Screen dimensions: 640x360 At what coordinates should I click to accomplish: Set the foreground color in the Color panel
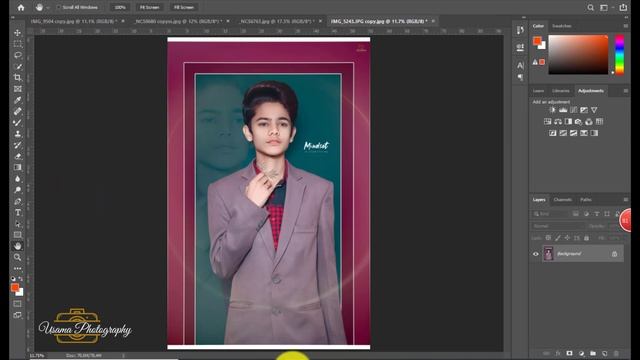tap(537, 40)
